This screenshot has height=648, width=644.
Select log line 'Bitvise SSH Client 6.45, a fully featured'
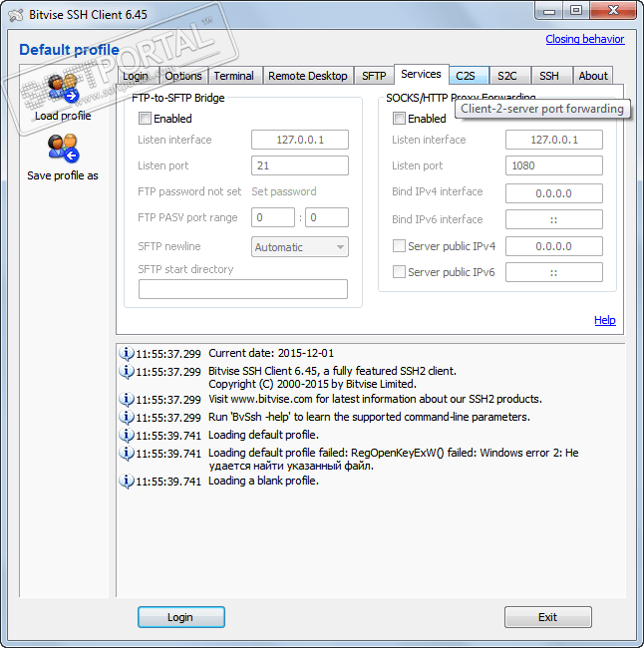point(332,371)
